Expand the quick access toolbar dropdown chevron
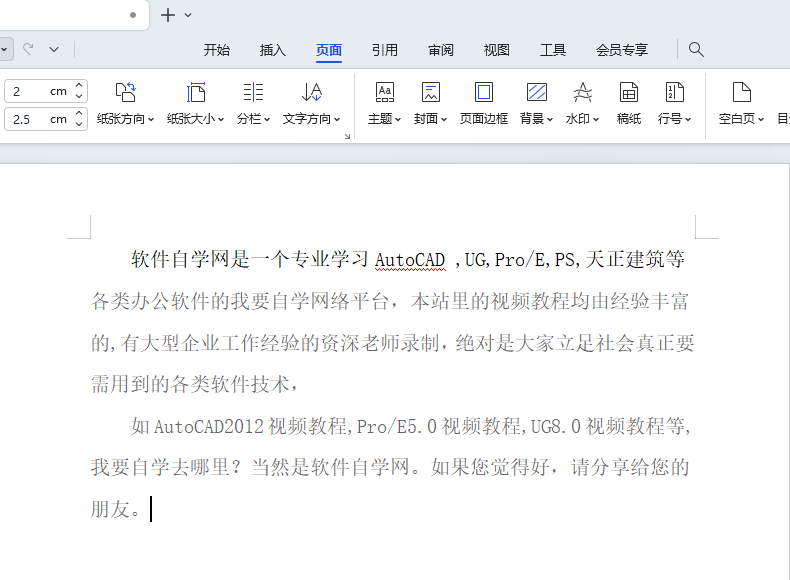Viewport: 790px width, 580px height. (54, 49)
